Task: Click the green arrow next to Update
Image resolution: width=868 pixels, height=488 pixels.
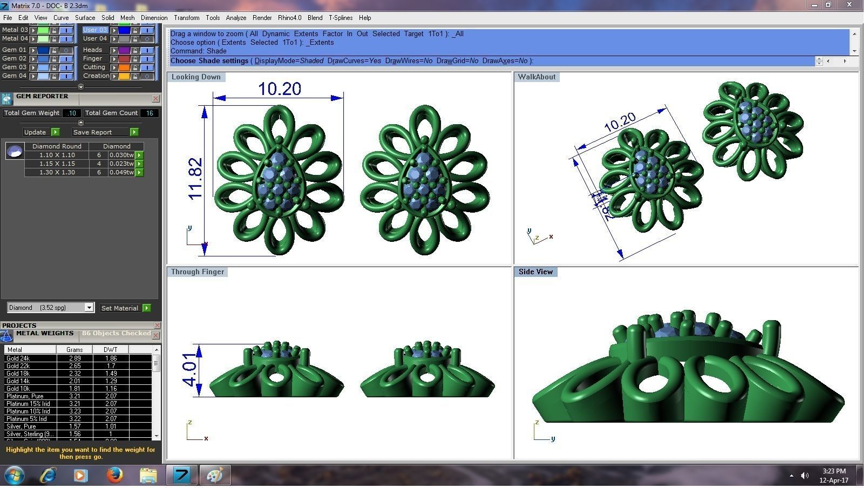Action: point(55,132)
